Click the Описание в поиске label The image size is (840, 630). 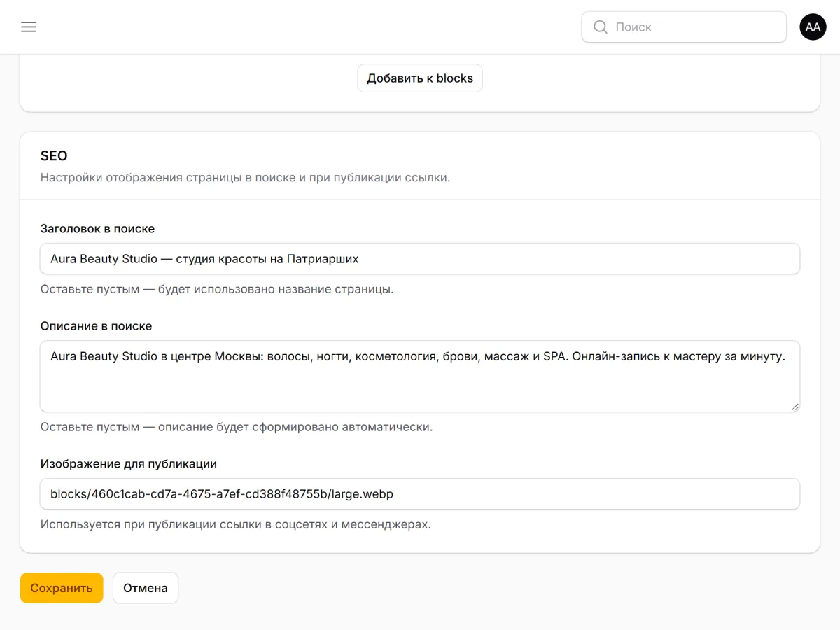(96, 326)
